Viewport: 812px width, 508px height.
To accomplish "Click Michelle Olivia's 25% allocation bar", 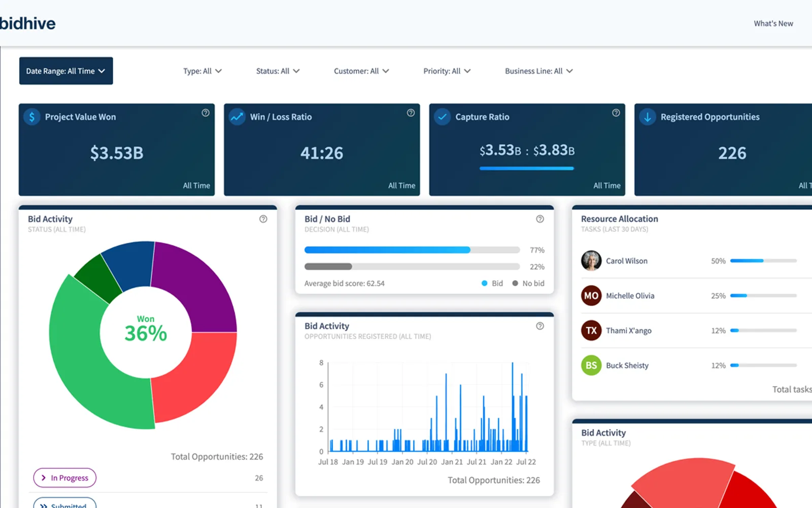I will pyautogui.click(x=763, y=296).
